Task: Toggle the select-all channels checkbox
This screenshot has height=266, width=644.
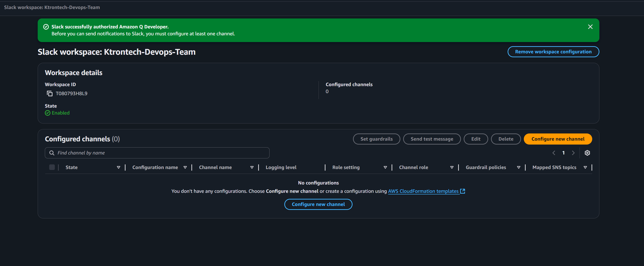Action: click(x=52, y=167)
